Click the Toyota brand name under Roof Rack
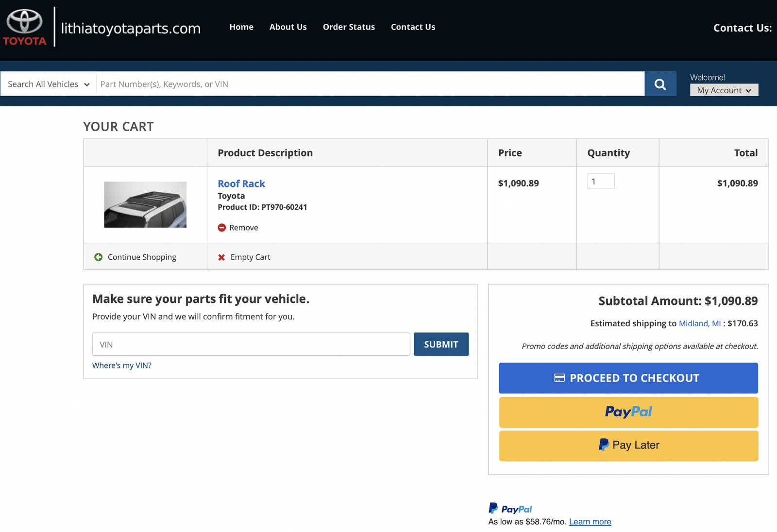 point(231,196)
